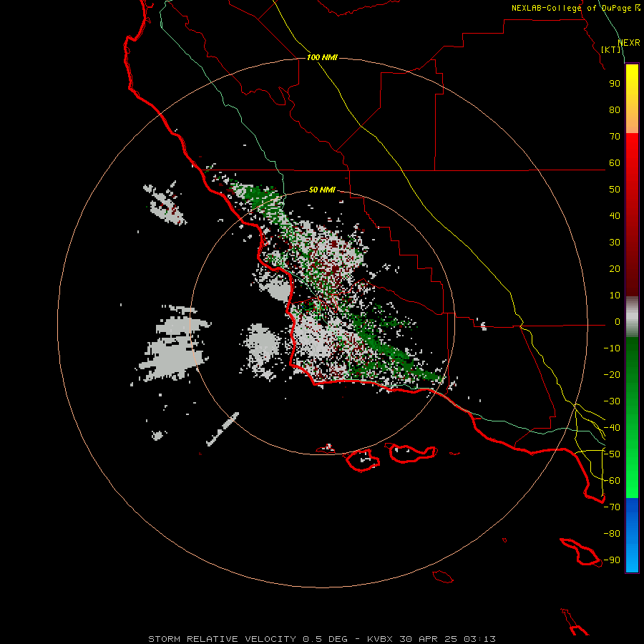Click the positive 30 scale value

click(x=615, y=243)
